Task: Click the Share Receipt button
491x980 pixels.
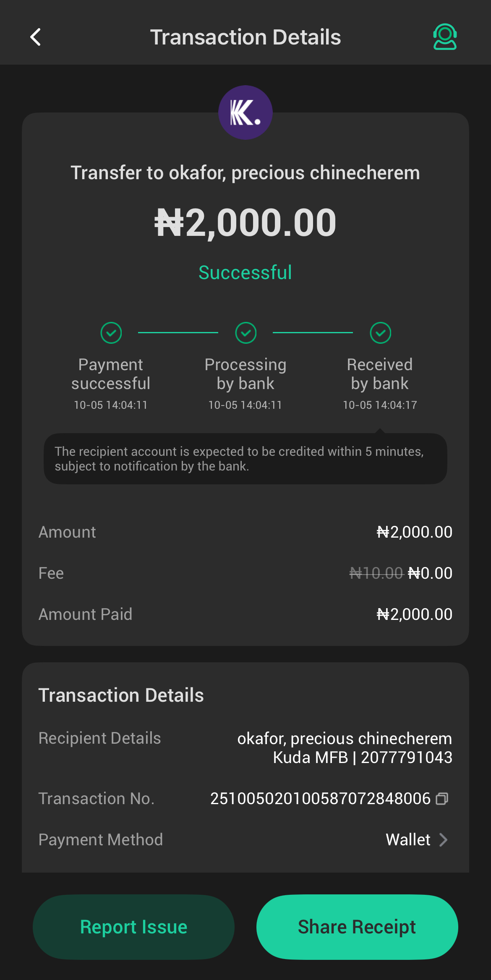Action: pos(357,927)
